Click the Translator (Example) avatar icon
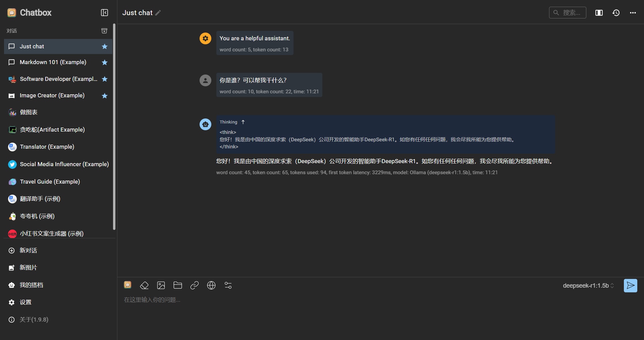Viewport: 644px width, 340px height. click(12, 147)
